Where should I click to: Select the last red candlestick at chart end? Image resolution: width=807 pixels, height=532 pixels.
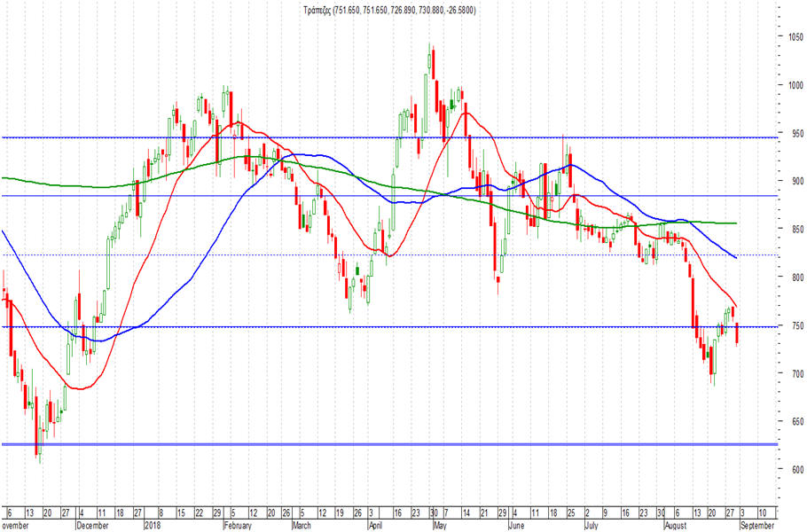737,334
